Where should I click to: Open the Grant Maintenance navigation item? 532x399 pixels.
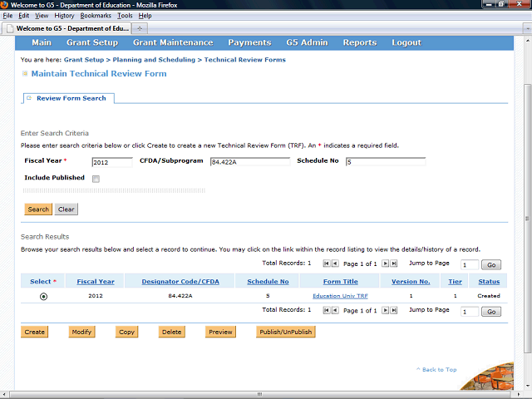(x=173, y=42)
